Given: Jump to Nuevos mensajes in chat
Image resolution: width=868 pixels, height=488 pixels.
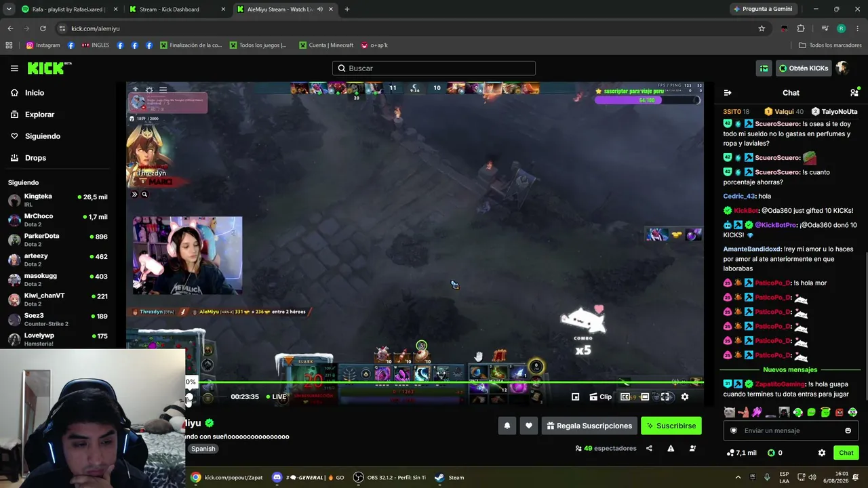Looking at the screenshot, I should click(x=790, y=369).
